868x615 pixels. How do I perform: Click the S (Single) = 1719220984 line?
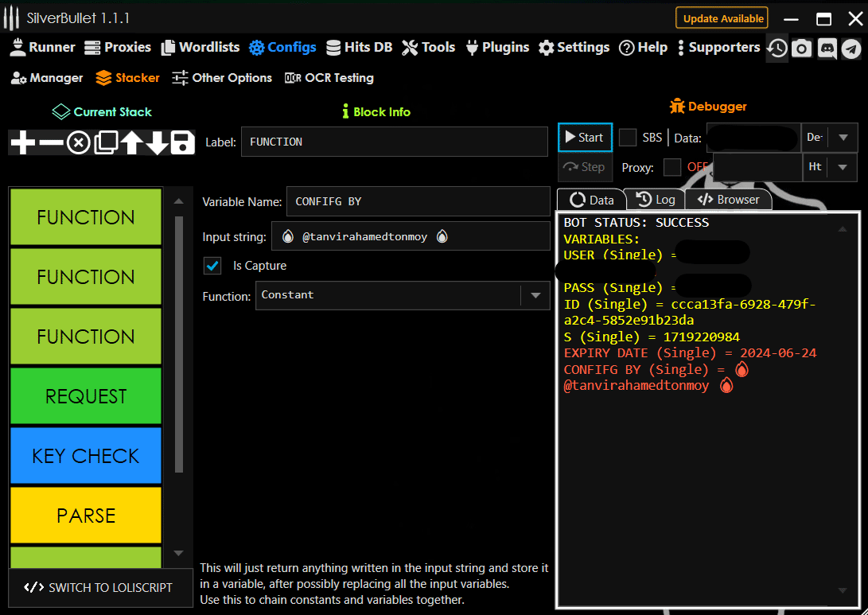pyautogui.click(x=652, y=337)
